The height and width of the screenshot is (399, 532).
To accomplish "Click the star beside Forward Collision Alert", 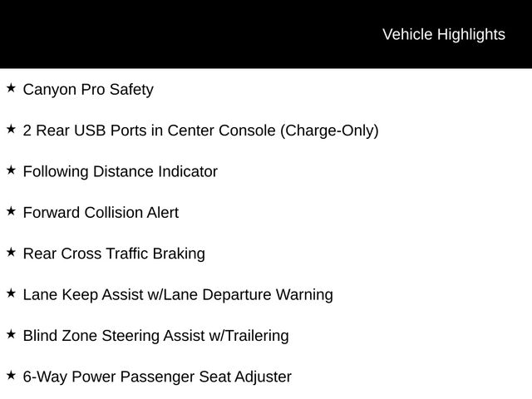I will coord(11,211).
